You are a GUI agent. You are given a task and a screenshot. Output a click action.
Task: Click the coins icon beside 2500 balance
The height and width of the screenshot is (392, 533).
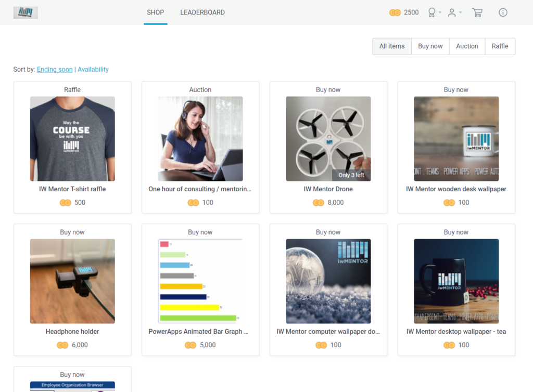pyautogui.click(x=395, y=12)
